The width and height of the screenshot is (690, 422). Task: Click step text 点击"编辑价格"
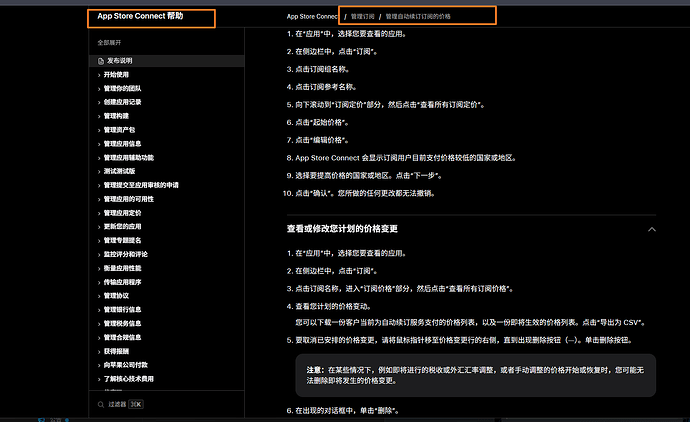(322, 140)
